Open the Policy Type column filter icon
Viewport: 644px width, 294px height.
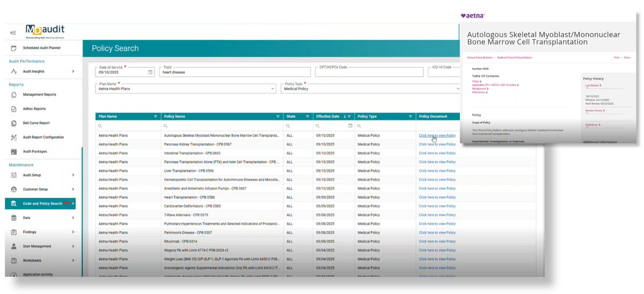411,116
